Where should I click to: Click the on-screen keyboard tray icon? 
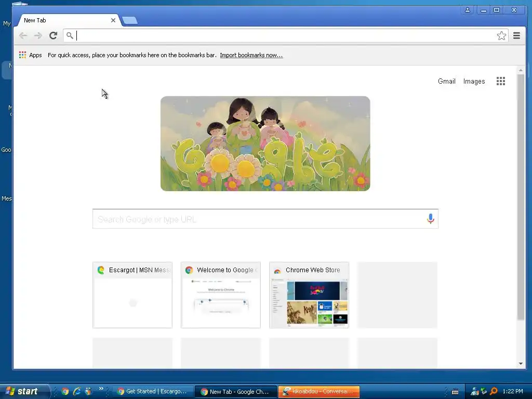tap(455, 392)
